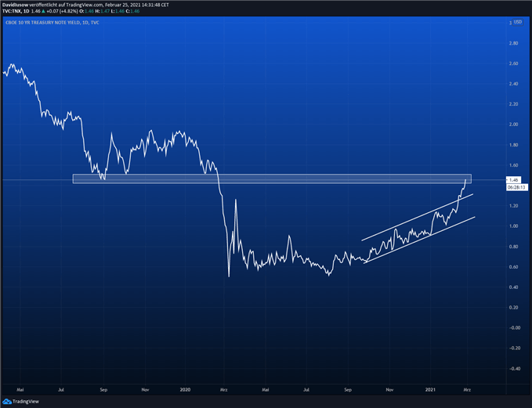Click the 1.46 current price tag
Image resolution: width=532 pixels, height=408 pixels.
pyautogui.click(x=513, y=180)
